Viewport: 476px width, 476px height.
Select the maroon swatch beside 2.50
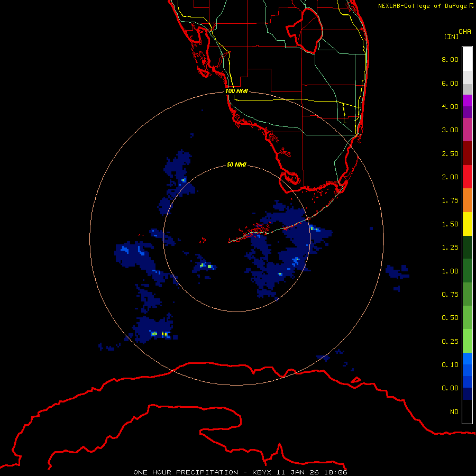[x=467, y=153]
